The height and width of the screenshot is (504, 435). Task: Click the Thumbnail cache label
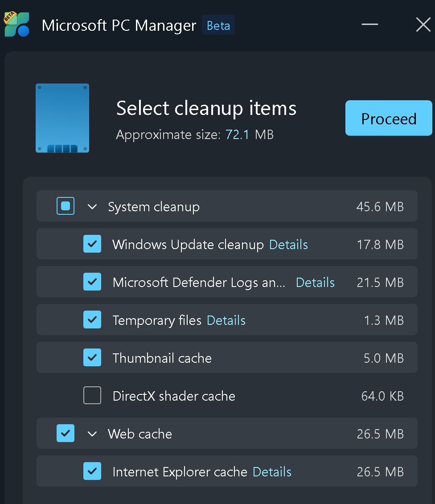pos(162,358)
